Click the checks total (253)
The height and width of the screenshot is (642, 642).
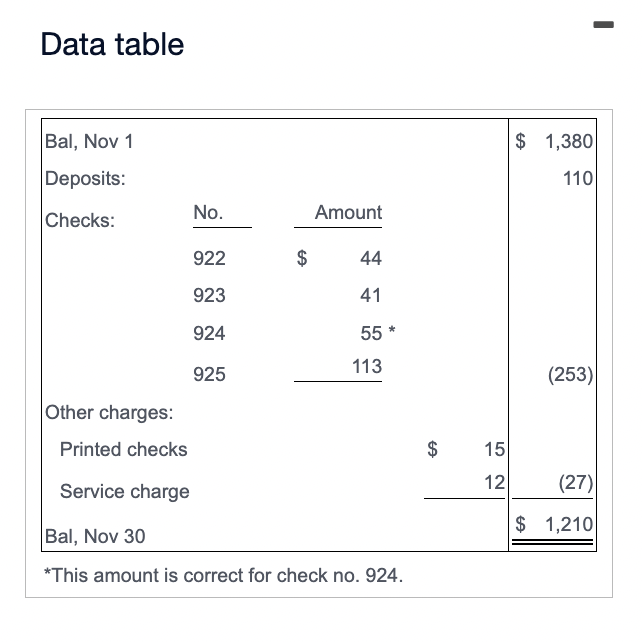pyautogui.click(x=570, y=374)
